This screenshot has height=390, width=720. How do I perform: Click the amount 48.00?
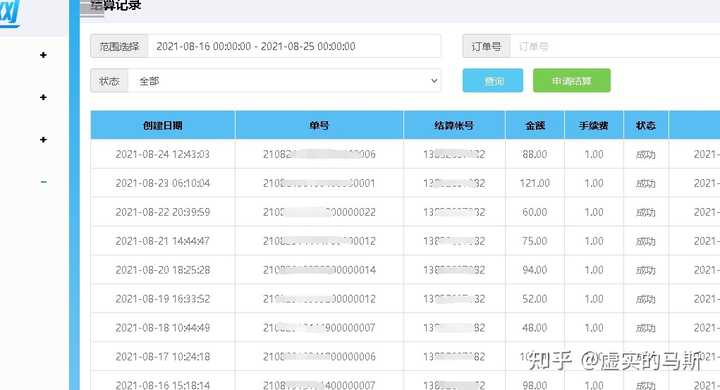coord(534,328)
